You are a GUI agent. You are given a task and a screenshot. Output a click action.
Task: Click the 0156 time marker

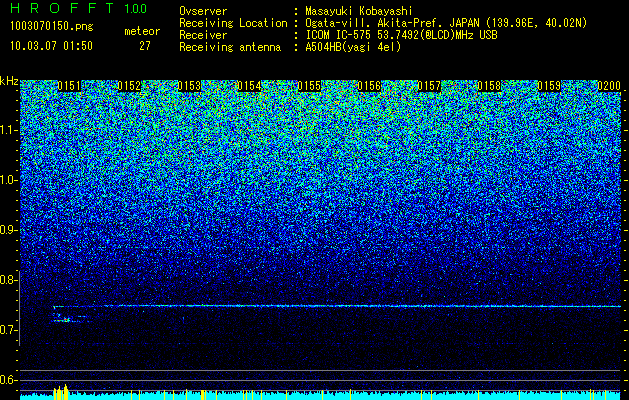coord(369,86)
